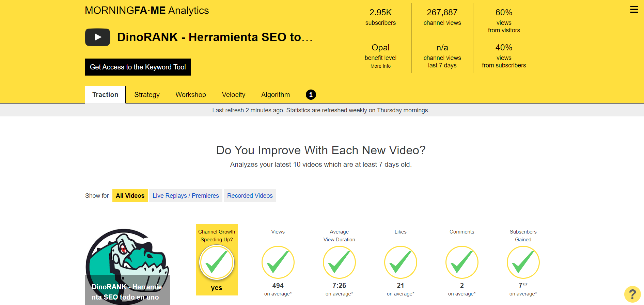Screen dimensions: 644x305
Task: Click the Likes checkmark circle
Action: point(400,262)
